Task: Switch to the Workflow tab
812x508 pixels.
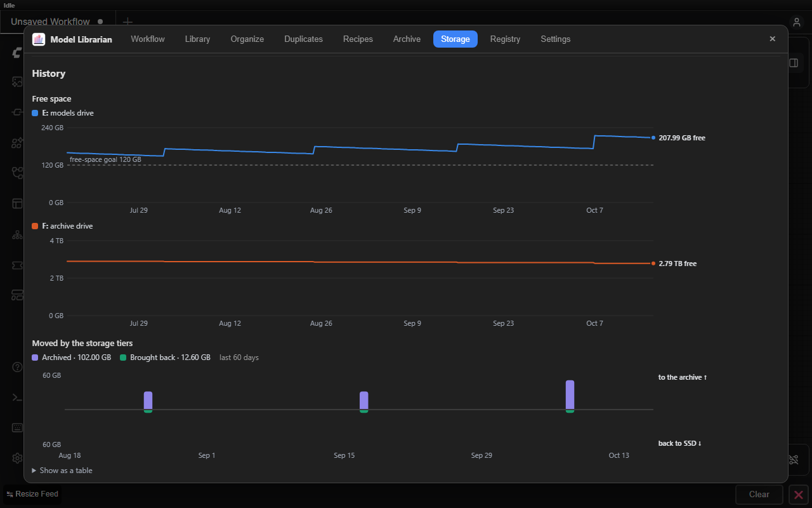Action: [148, 39]
